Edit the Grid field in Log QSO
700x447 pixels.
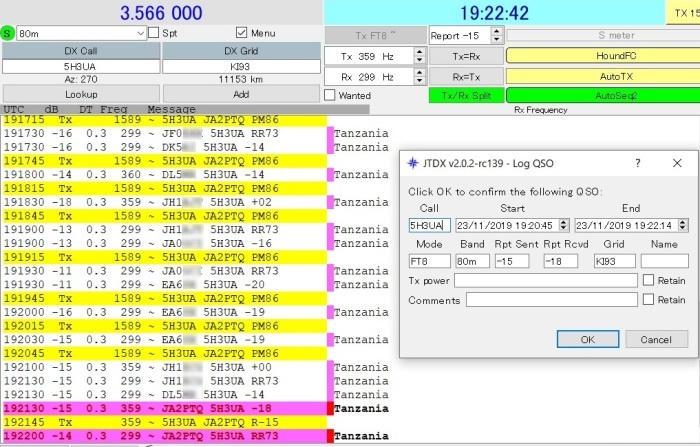[x=614, y=261]
